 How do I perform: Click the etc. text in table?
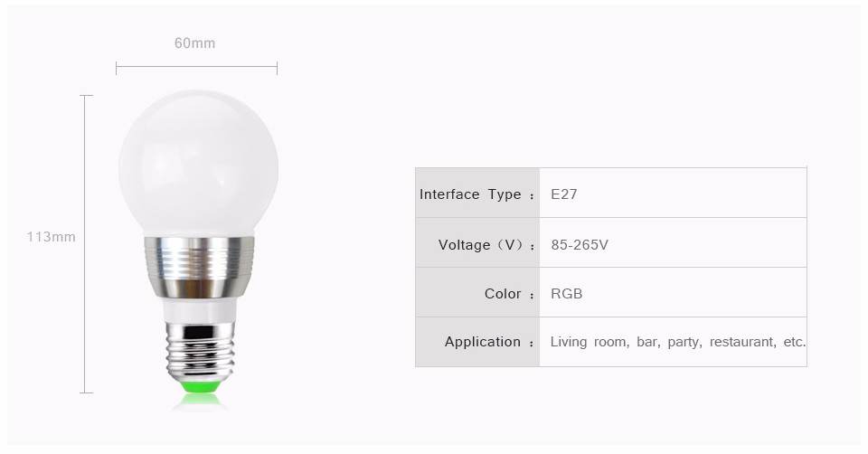(x=795, y=342)
